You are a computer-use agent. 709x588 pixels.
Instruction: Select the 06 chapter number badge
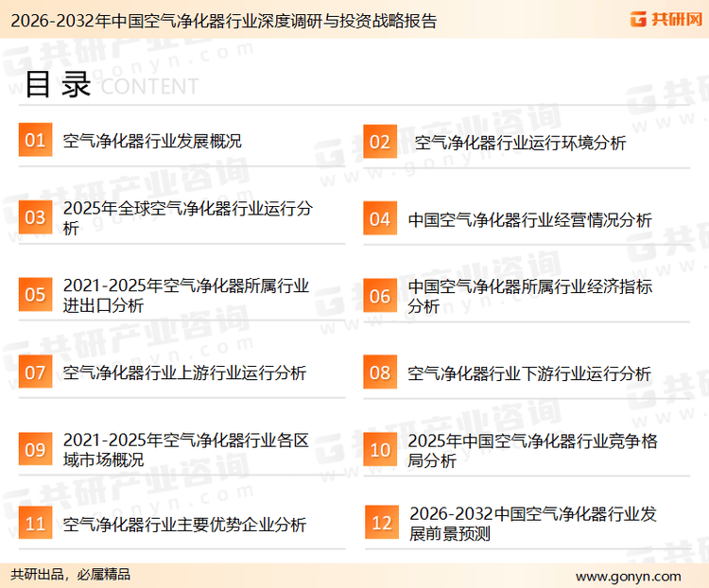(379, 296)
